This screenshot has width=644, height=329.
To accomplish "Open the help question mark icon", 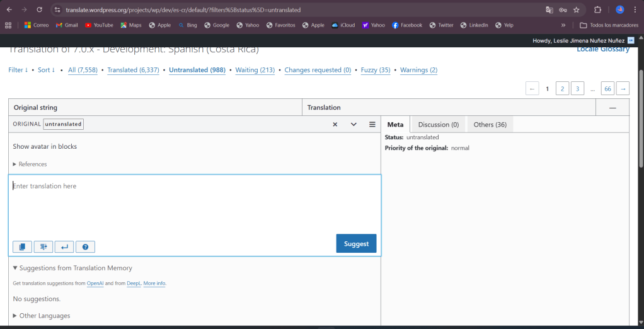I will [85, 246].
